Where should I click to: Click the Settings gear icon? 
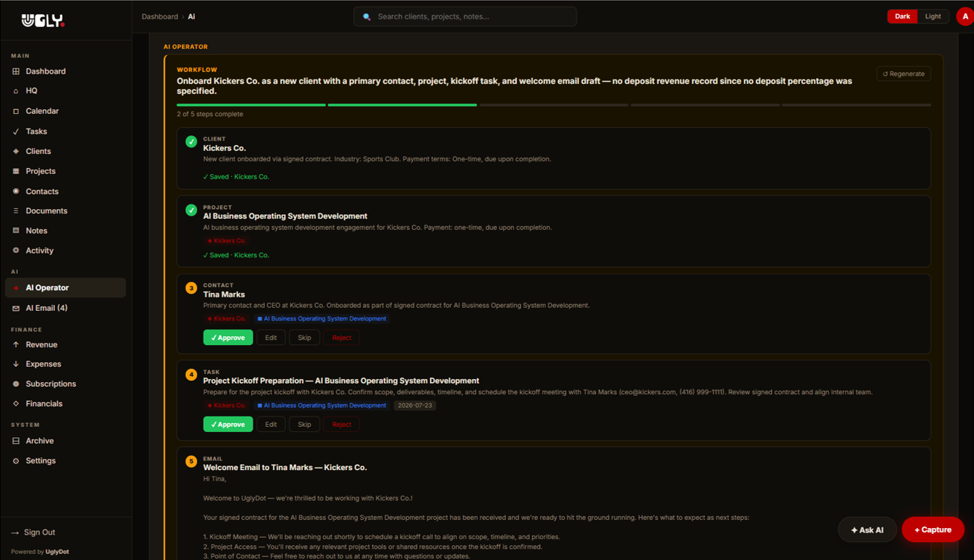click(x=16, y=461)
